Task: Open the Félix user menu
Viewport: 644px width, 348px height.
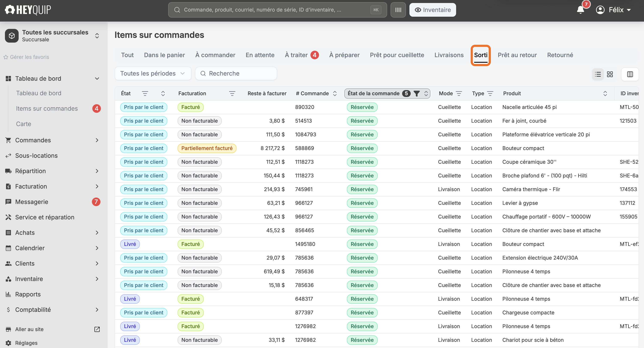Action: click(x=614, y=10)
